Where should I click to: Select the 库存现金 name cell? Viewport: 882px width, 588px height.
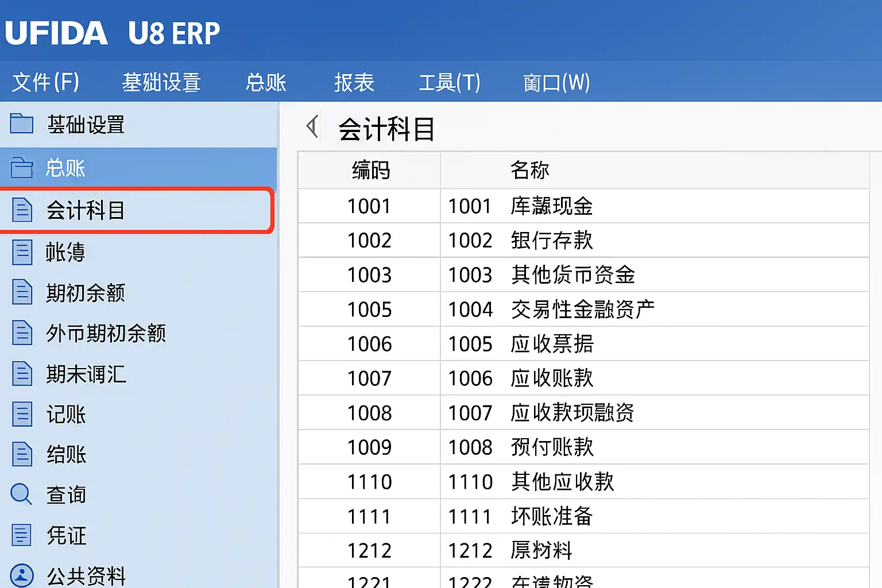(x=655, y=206)
